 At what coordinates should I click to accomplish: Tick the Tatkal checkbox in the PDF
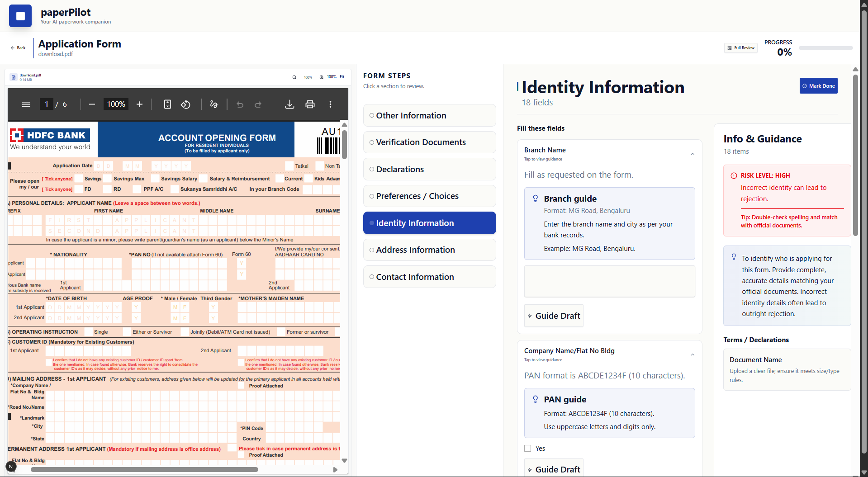pos(289,166)
